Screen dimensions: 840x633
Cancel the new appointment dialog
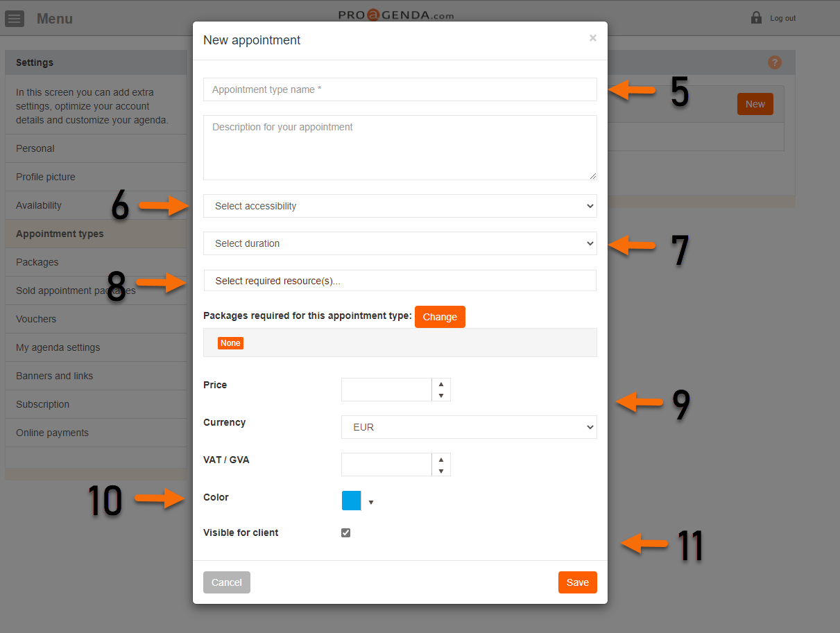coord(227,582)
